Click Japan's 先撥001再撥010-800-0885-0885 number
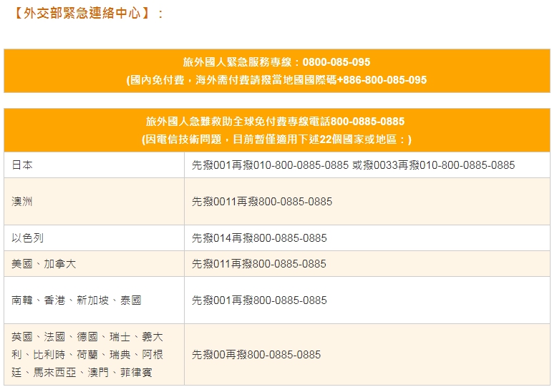 pyautogui.click(x=270, y=165)
